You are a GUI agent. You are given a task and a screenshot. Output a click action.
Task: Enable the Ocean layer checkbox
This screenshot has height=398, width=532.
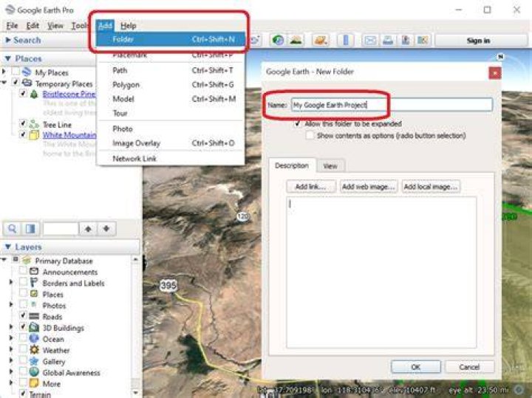click(x=23, y=338)
